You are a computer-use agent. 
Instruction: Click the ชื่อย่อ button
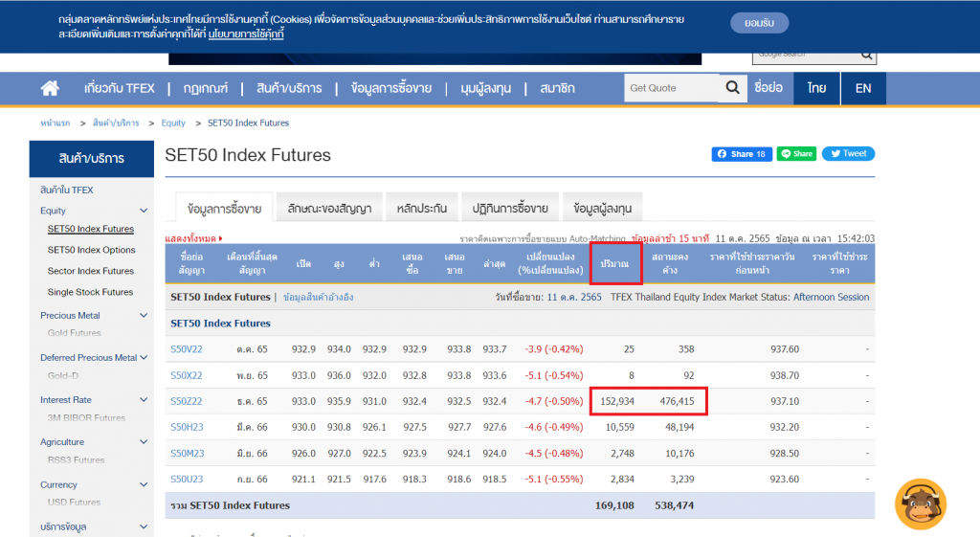click(768, 88)
